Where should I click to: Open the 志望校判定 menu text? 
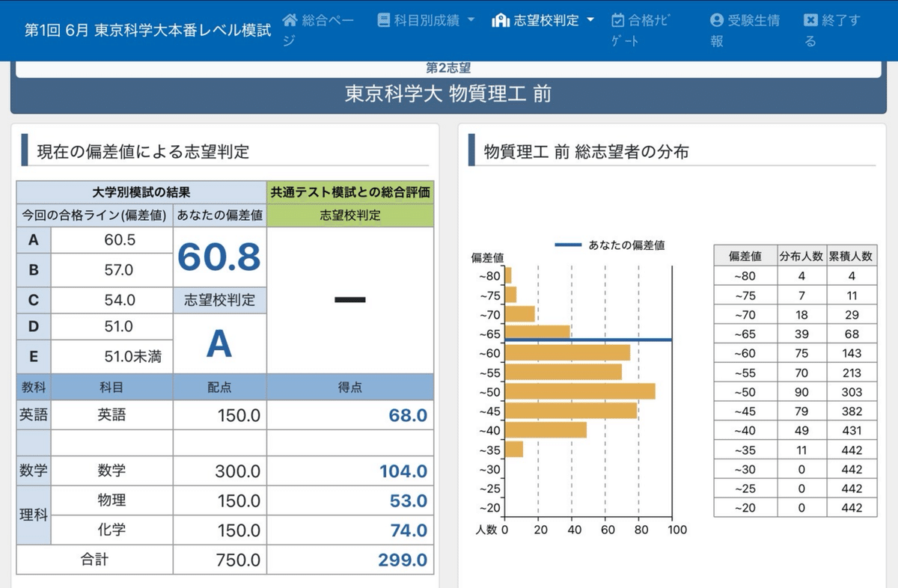(x=547, y=20)
